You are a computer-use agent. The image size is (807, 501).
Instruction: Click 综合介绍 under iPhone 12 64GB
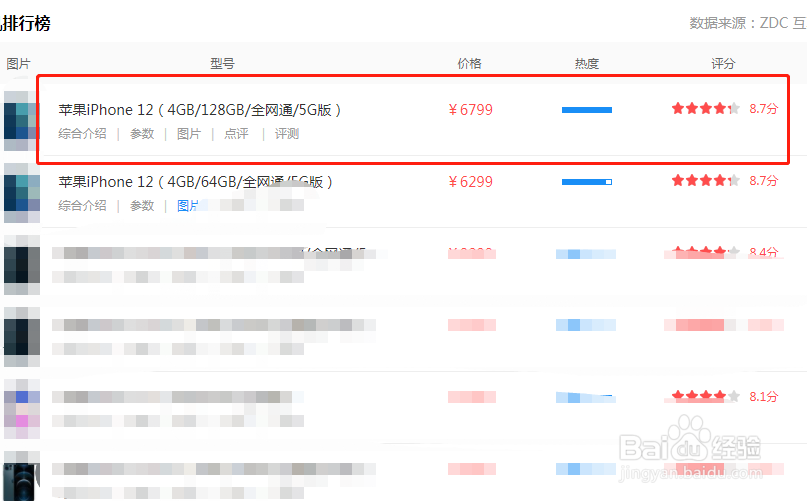[x=82, y=206]
